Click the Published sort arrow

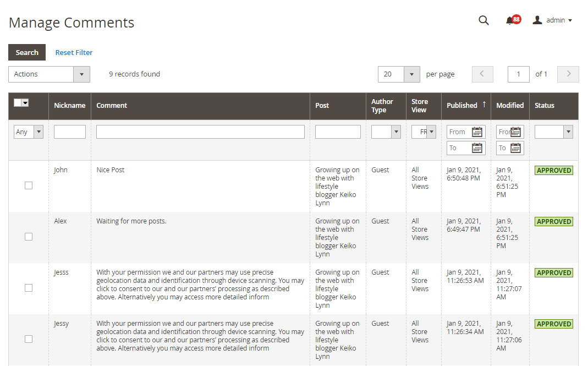click(x=484, y=105)
